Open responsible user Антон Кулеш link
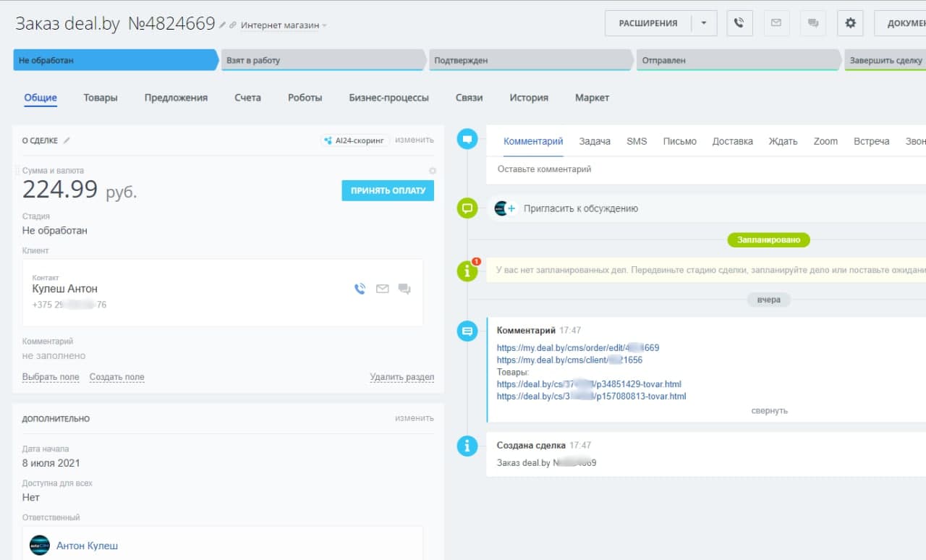 tap(87, 546)
